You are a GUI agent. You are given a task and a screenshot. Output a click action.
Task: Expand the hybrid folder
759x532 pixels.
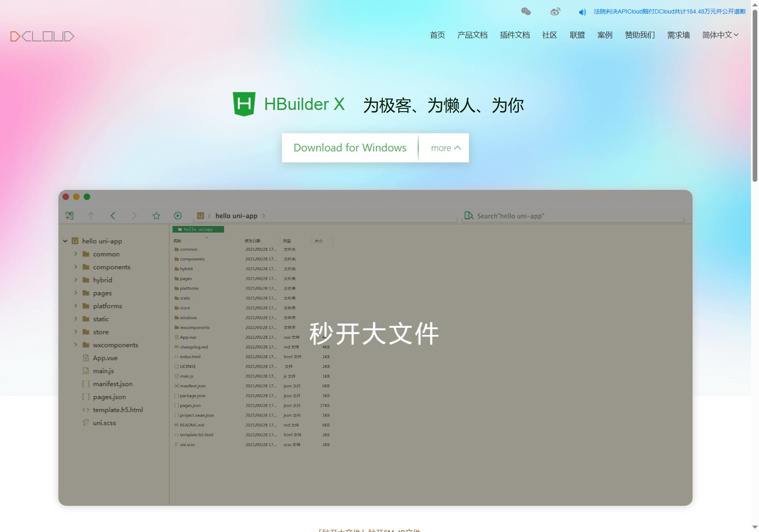coord(76,280)
